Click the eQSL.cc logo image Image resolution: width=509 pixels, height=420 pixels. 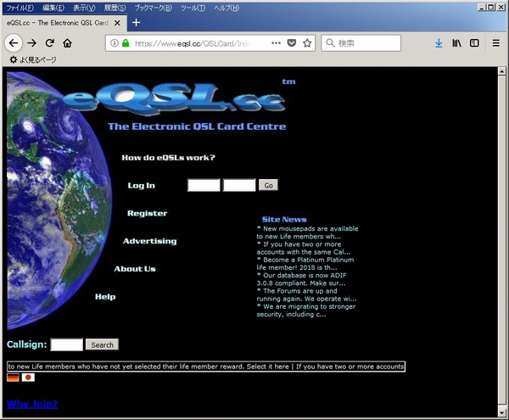pyautogui.click(x=176, y=98)
